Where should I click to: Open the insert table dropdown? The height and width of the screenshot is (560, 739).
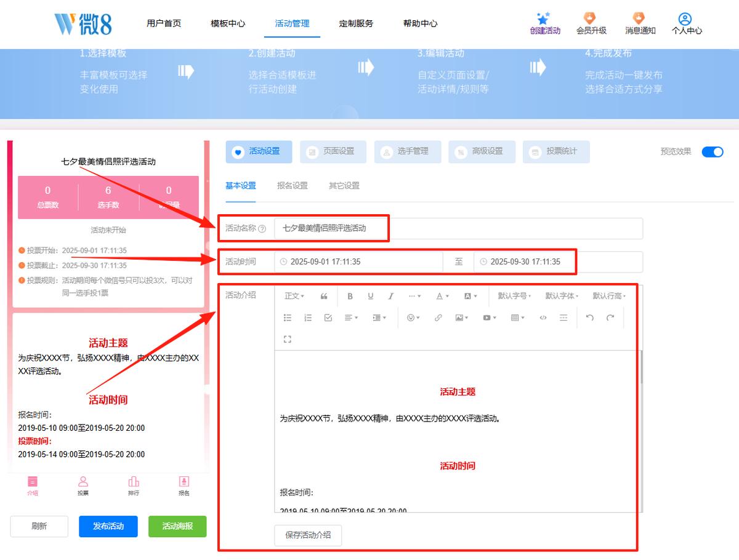[518, 318]
